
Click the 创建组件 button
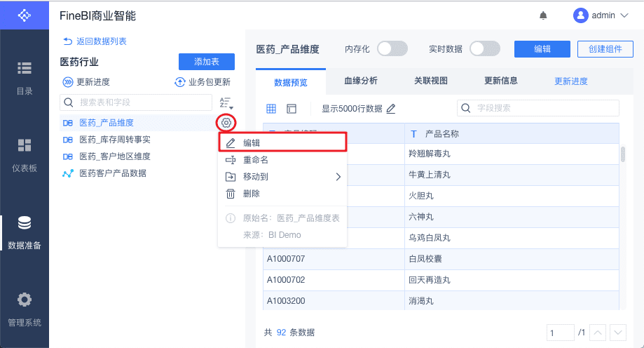tap(605, 49)
